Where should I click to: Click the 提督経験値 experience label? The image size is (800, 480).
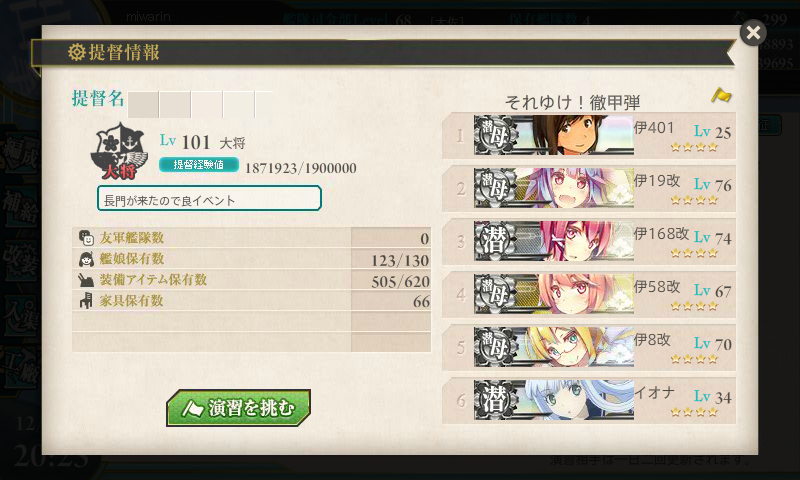(x=198, y=165)
